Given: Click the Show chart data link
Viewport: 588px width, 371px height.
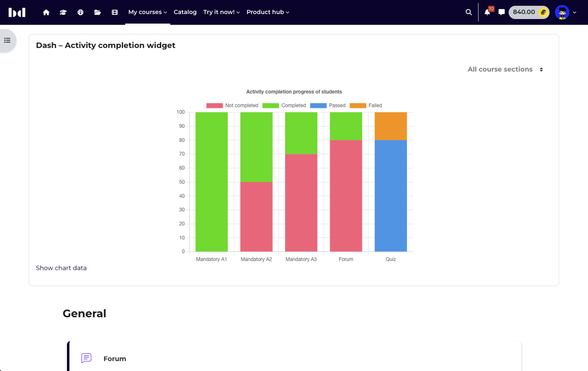Looking at the screenshot, I should (61, 268).
